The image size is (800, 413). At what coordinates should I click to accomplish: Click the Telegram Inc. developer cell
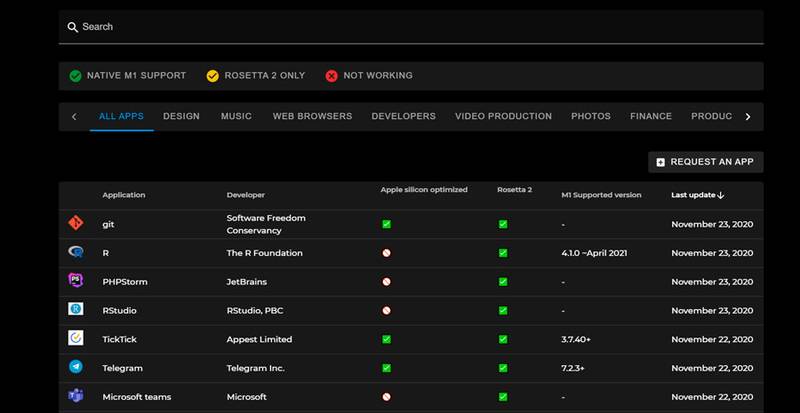[x=256, y=368]
